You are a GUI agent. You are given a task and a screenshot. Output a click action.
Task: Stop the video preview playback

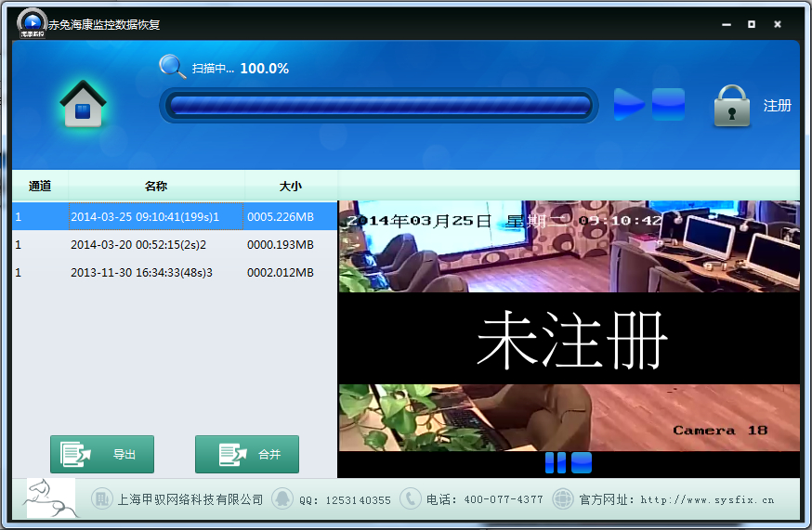pos(582,463)
